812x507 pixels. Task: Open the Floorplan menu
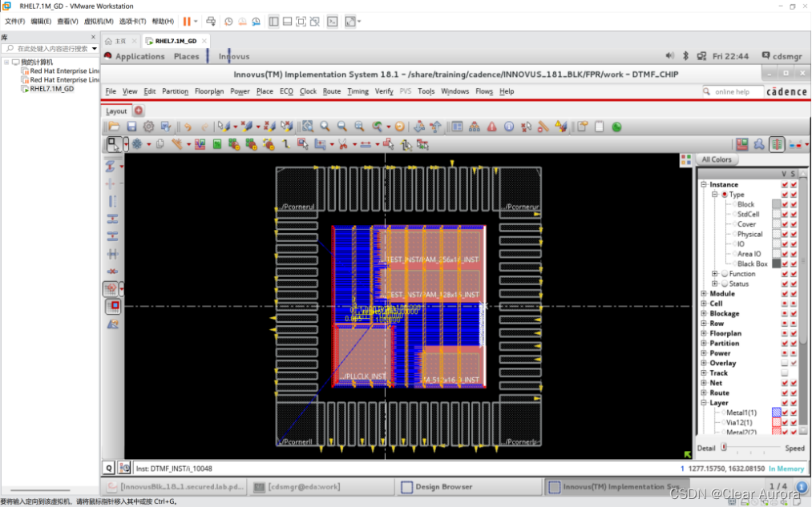point(209,91)
